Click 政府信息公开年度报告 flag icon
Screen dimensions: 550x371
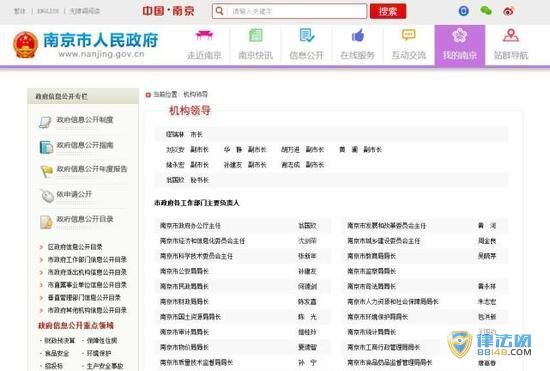47,171
